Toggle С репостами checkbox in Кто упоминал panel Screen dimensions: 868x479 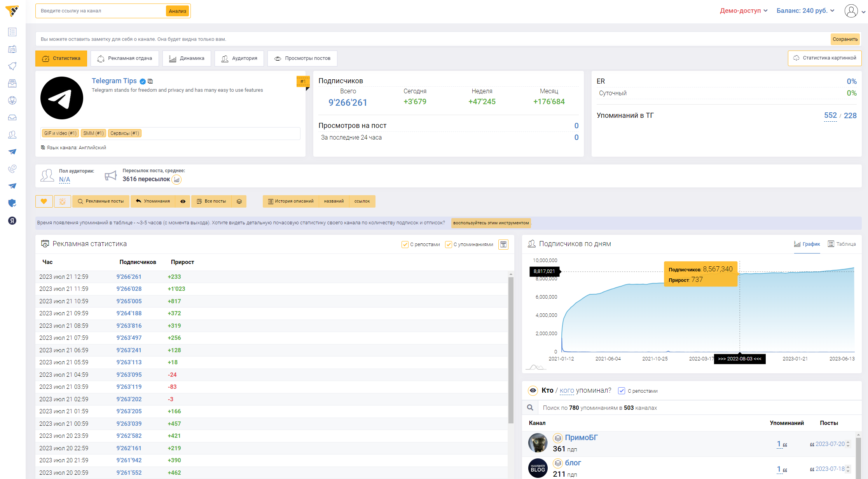click(622, 391)
